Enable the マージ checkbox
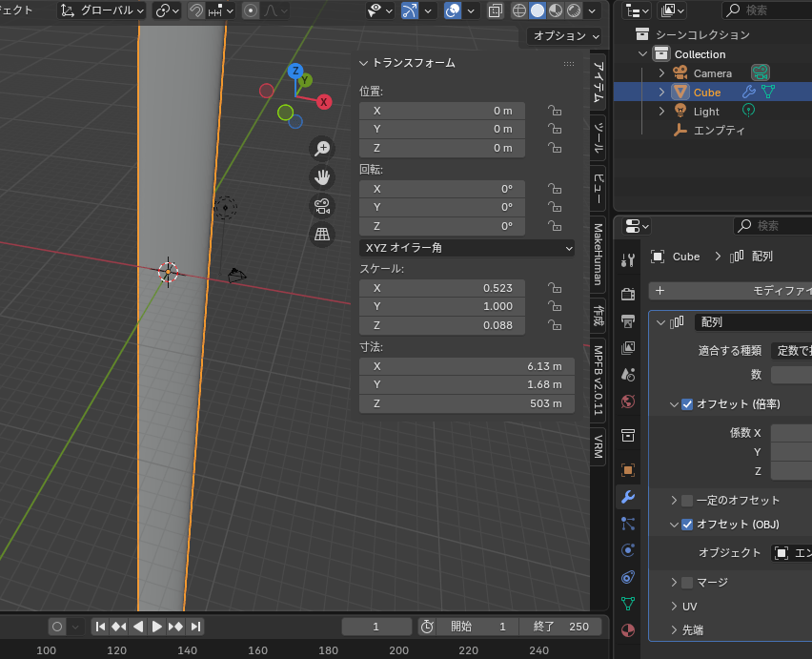Viewport: 812px width, 659px height. (x=687, y=583)
